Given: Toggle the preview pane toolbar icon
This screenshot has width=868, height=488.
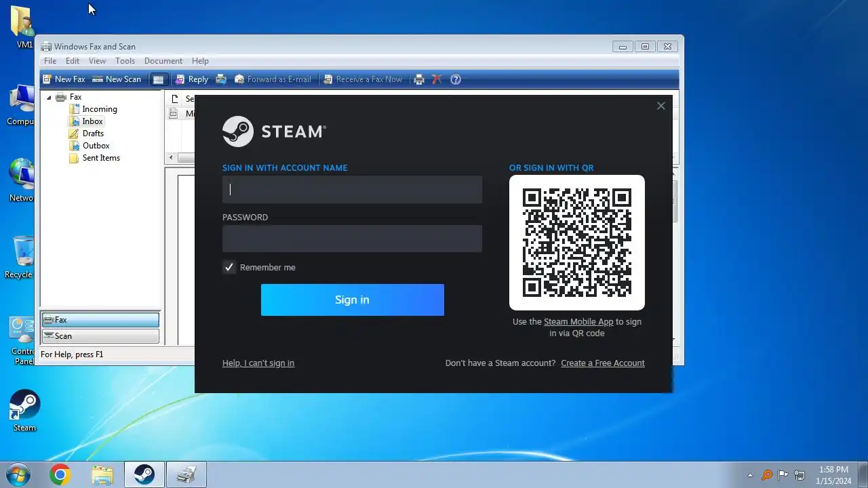Looking at the screenshot, I should point(158,79).
